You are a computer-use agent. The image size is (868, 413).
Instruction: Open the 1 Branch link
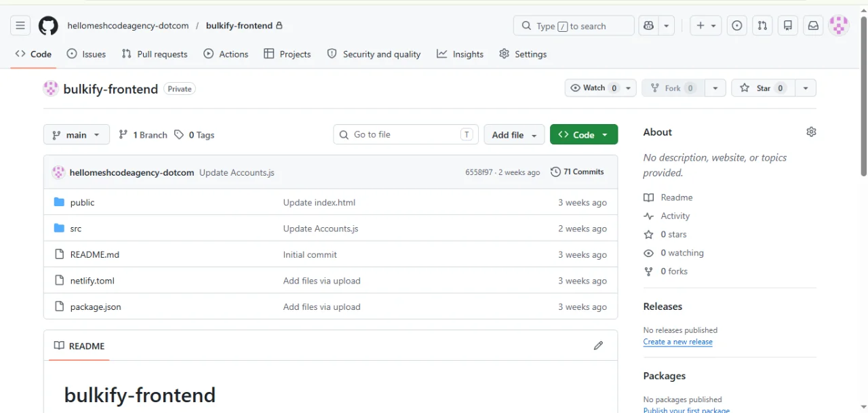point(142,135)
